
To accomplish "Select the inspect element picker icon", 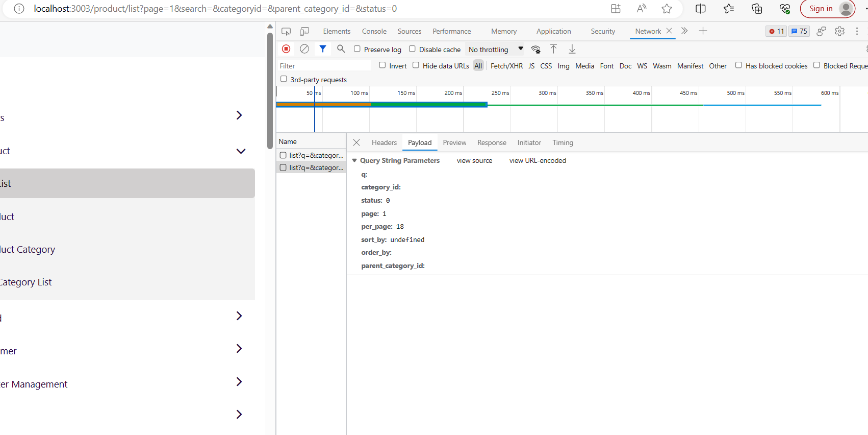I will pyautogui.click(x=286, y=31).
